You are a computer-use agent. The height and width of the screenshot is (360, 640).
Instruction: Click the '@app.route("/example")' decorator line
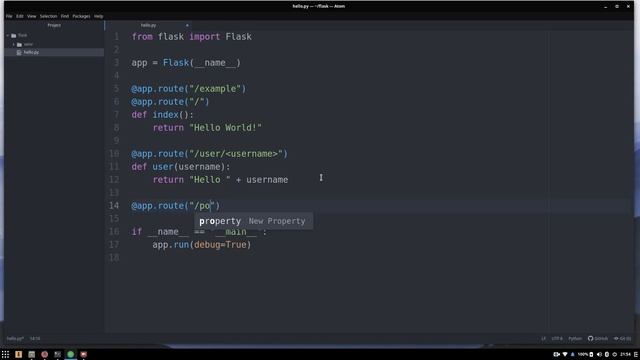189,89
